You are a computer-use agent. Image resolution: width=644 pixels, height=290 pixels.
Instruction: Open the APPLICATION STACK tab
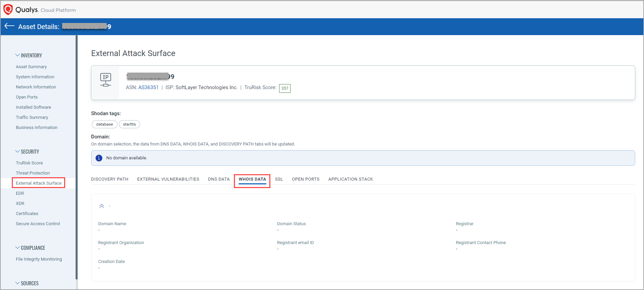[351, 179]
